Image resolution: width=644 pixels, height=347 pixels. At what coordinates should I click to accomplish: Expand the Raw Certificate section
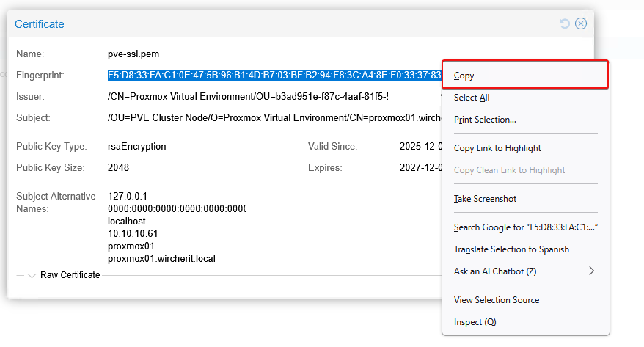32,275
